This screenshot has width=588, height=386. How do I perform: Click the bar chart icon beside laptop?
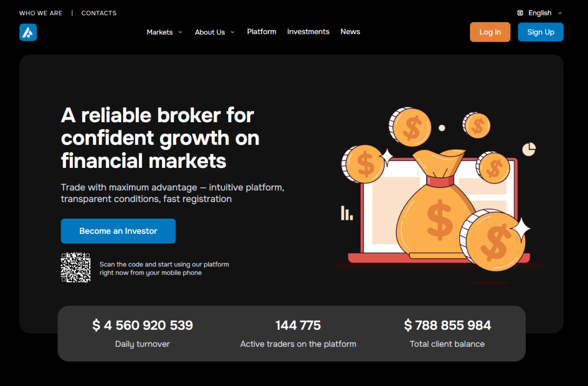pyautogui.click(x=347, y=213)
